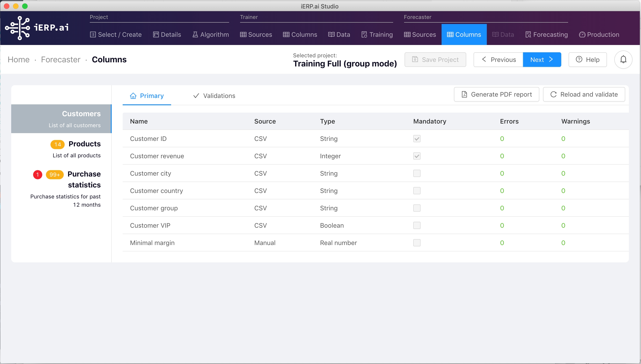The height and width of the screenshot is (364, 641).
Task: Click the notification bell icon
Action: 623,60
